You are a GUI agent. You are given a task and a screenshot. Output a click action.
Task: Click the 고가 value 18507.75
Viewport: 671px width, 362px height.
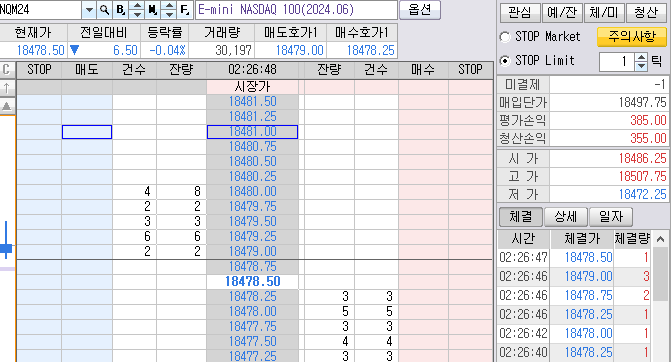pyautogui.click(x=609, y=176)
